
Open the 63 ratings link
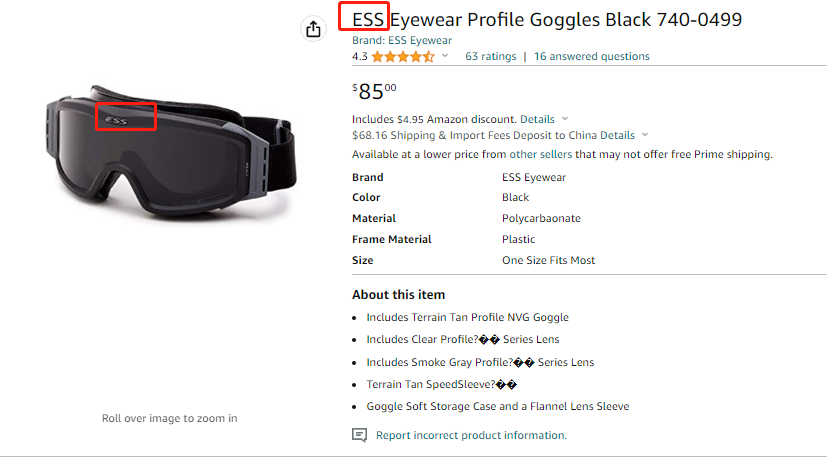pyautogui.click(x=490, y=57)
